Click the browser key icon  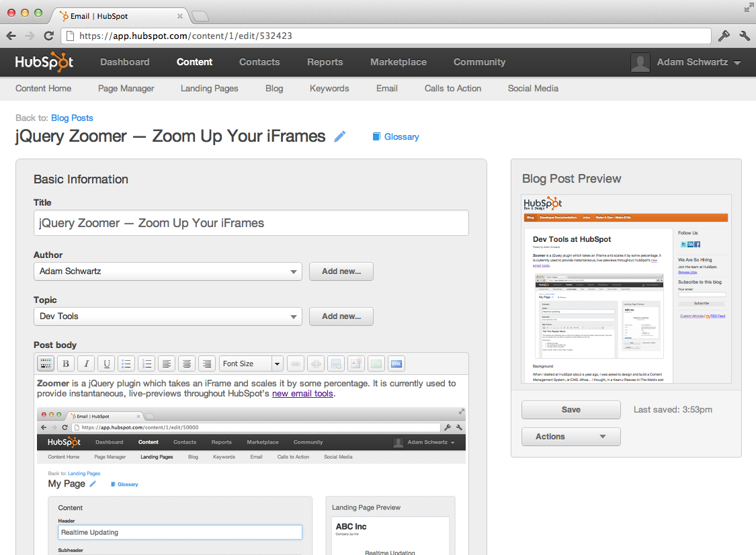coord(724,36)
